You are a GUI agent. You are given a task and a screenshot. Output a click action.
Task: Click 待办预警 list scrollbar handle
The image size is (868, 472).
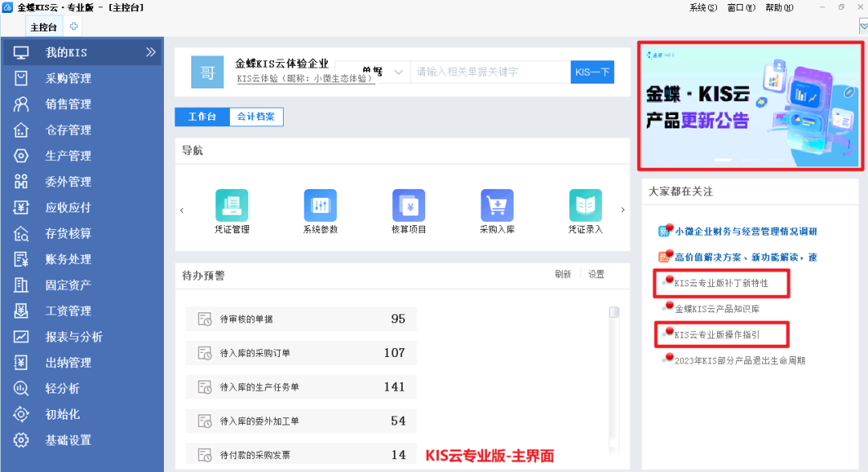(x=614, y=312)
